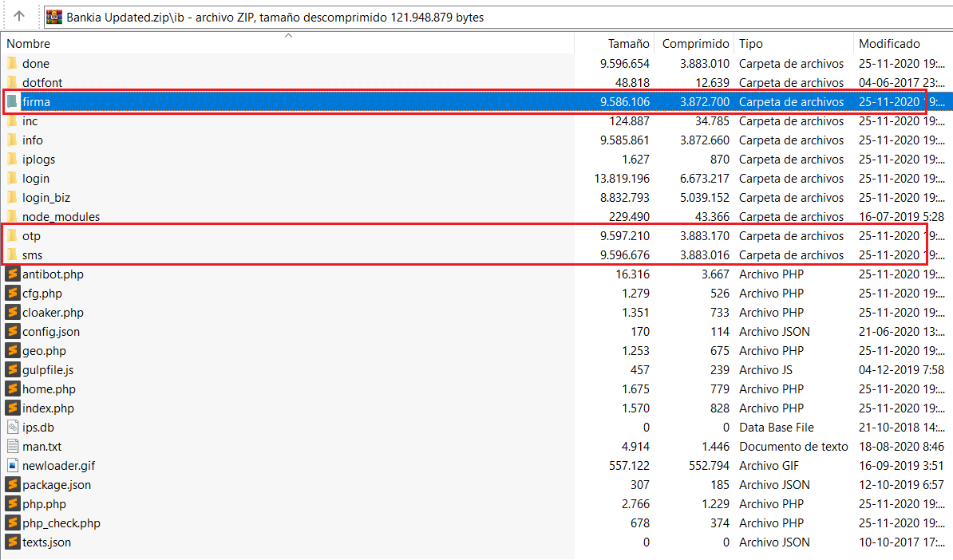Select the login_biz folder icon
The image size is (953, 560).
coord(12,197)
